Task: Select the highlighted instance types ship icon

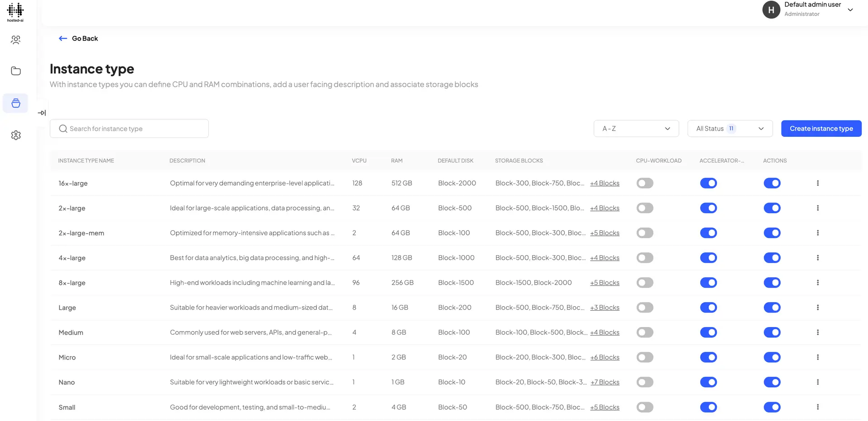Action: click(x=16, y=103)
